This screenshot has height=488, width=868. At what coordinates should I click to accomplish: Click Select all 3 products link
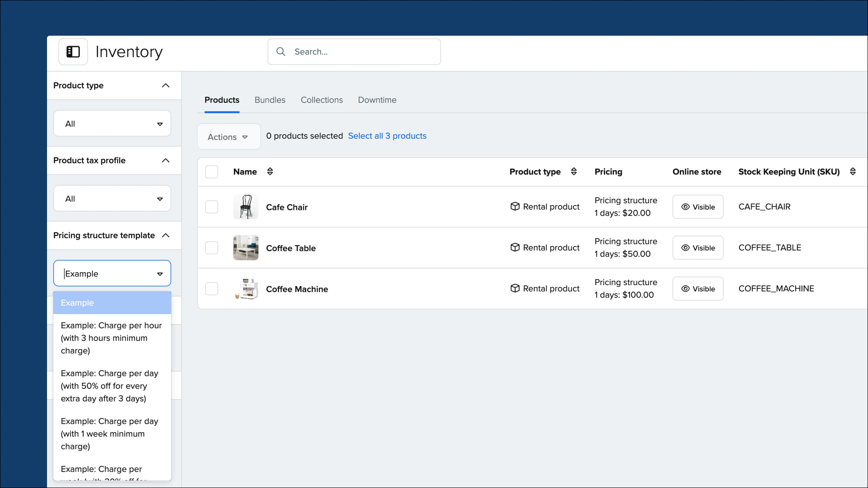point(387,136)
